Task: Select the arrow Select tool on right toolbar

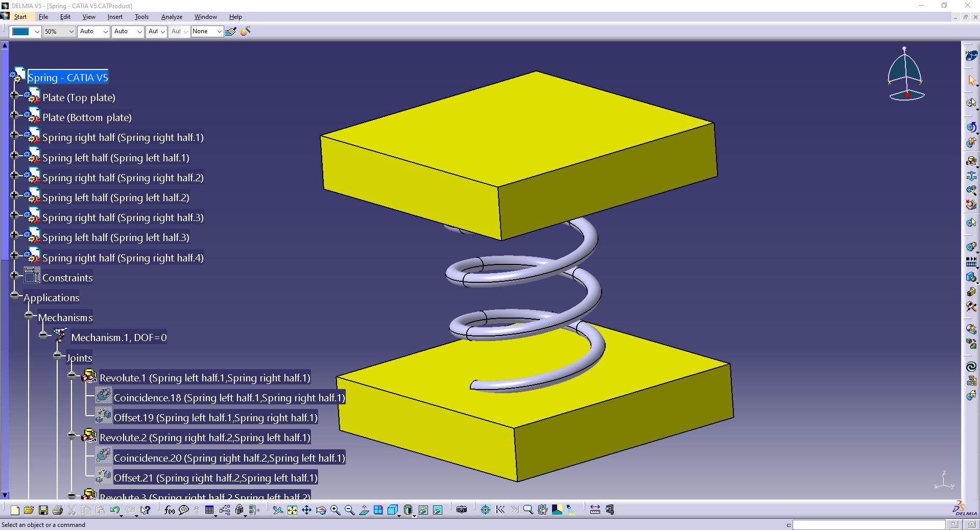Action: 971,80
